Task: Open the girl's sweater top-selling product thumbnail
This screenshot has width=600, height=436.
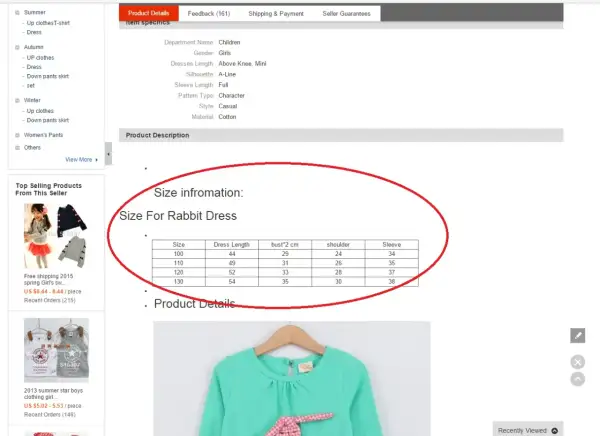Action: 56,236
